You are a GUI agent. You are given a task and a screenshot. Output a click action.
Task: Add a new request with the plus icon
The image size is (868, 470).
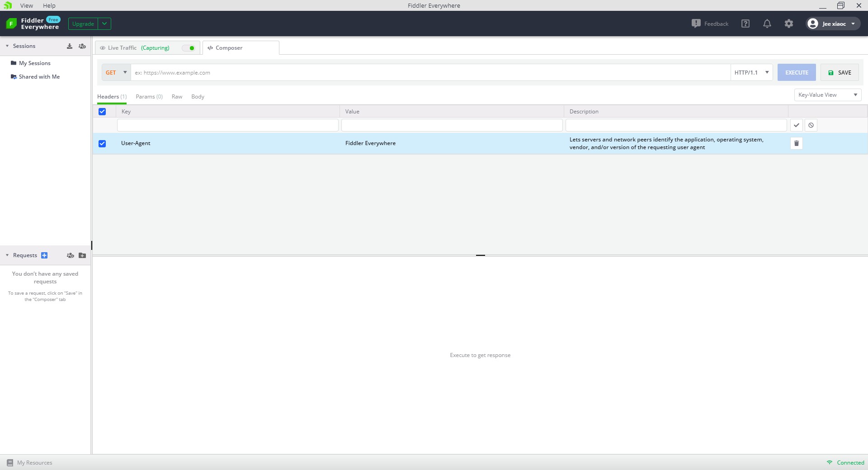pos(44,255)
